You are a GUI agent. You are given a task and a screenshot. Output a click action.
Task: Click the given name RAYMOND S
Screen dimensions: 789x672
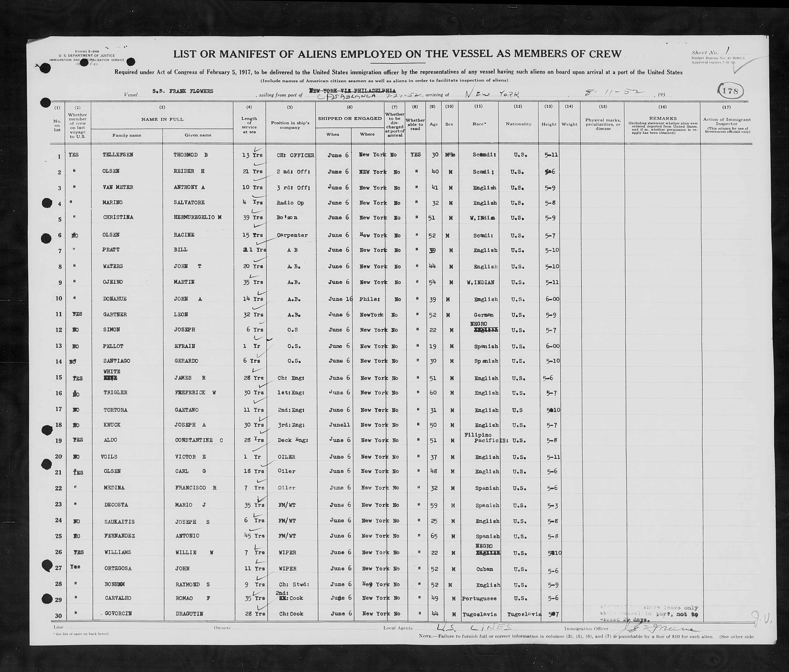point(193,584)
